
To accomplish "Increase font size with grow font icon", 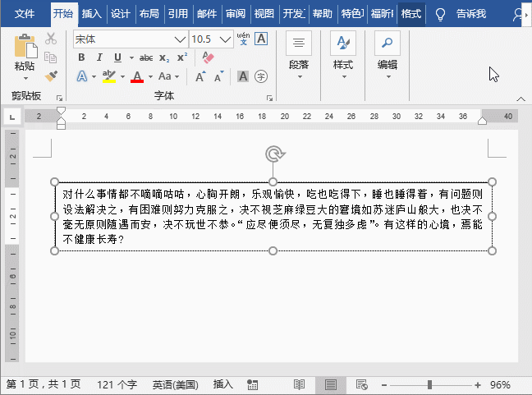I will [x=200, y=76].
